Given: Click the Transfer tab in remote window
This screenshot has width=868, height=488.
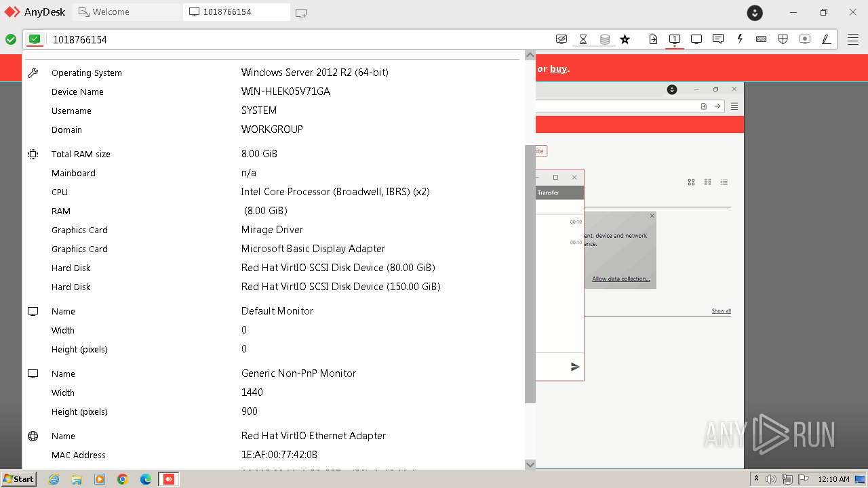Looking at the screenshot, I should click(548, 192).
